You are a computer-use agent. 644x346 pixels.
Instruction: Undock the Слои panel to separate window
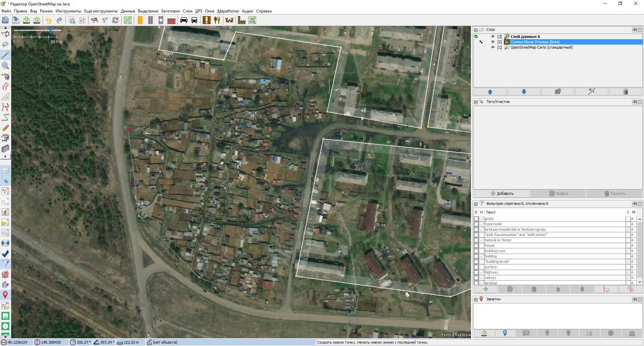634,30
